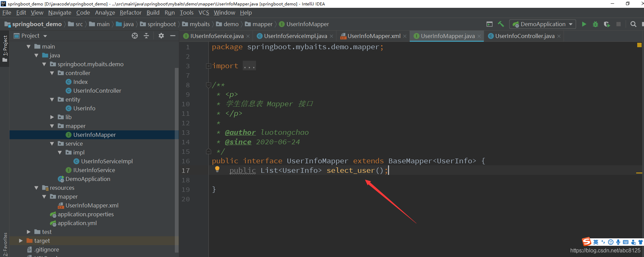The image size is (644, 257).
Task: Click the yellow warning stripe in editor gutter
Action: click(639, 173)
